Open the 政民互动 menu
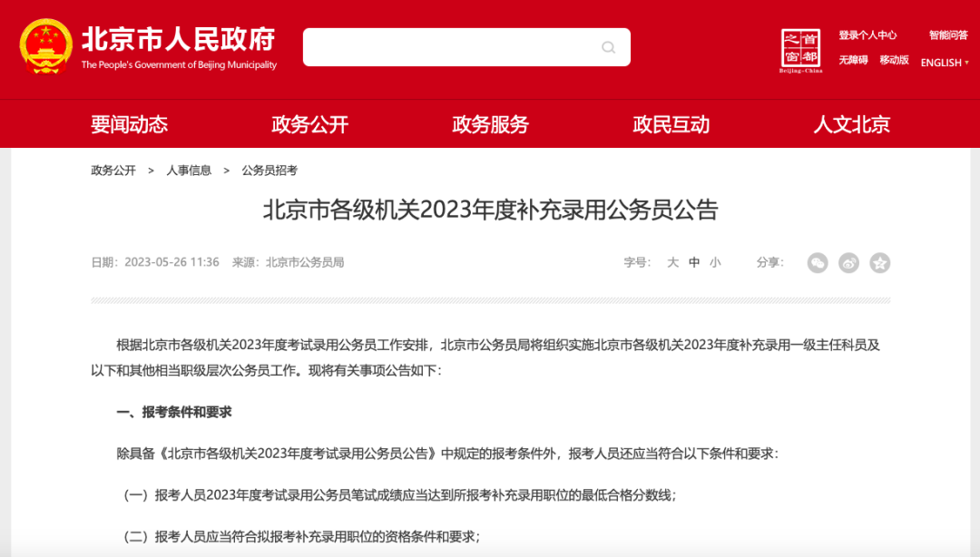The height and width of the screenshot is (557, 980). click(671, 124)
